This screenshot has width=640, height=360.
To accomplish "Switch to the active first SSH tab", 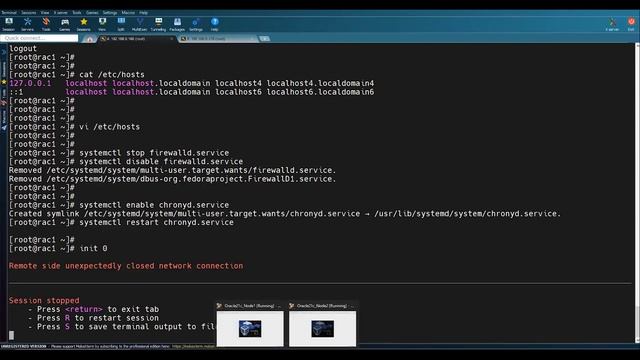I will 136,39.
